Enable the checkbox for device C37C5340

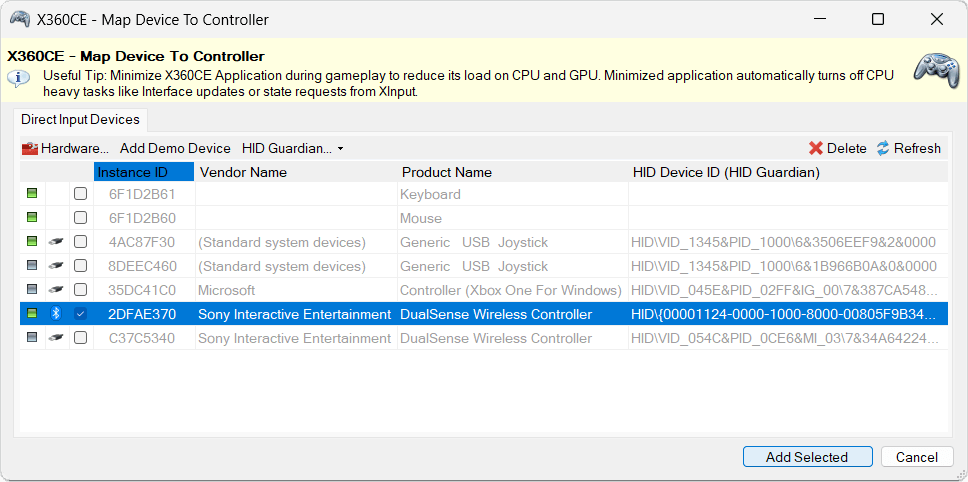point(80,338)
